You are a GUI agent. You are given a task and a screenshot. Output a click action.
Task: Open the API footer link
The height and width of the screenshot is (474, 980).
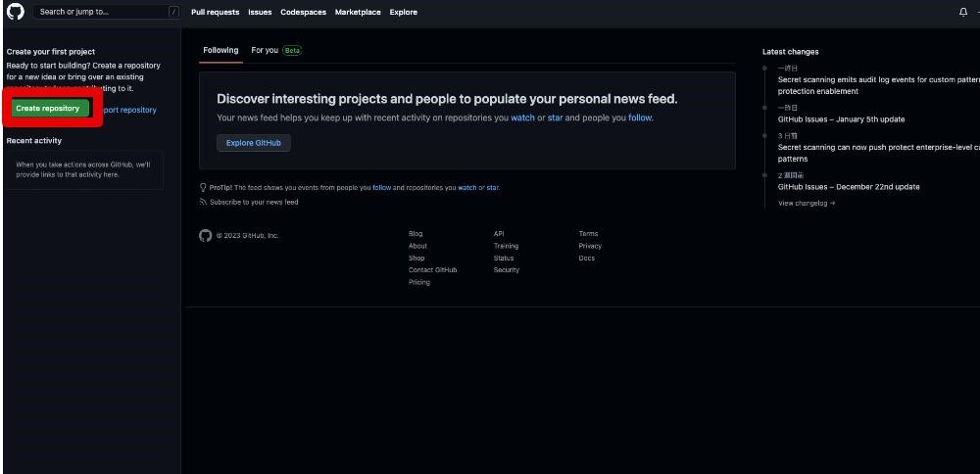click(x=499, y=233)
